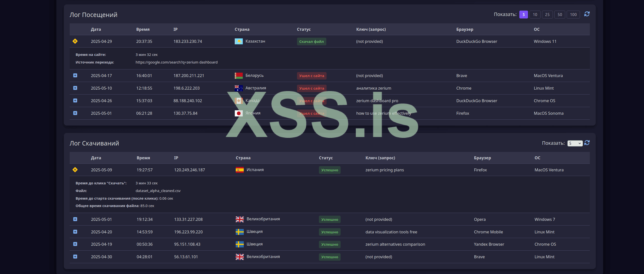Show 5 visit log entries
The width and height of the screenshot is (644, 274).
pyautogui.click(x=524, y=15)
